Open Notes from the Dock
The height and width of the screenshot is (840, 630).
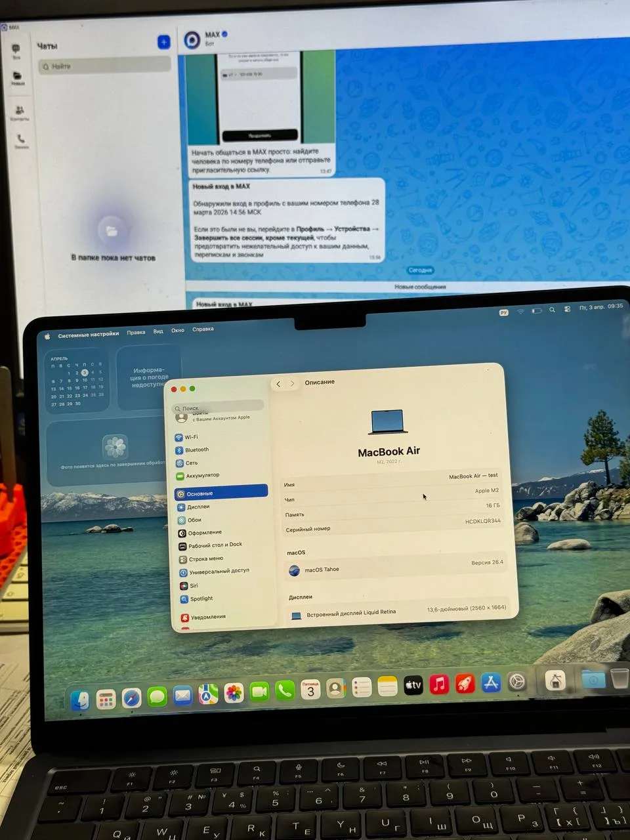pos(387,686)
